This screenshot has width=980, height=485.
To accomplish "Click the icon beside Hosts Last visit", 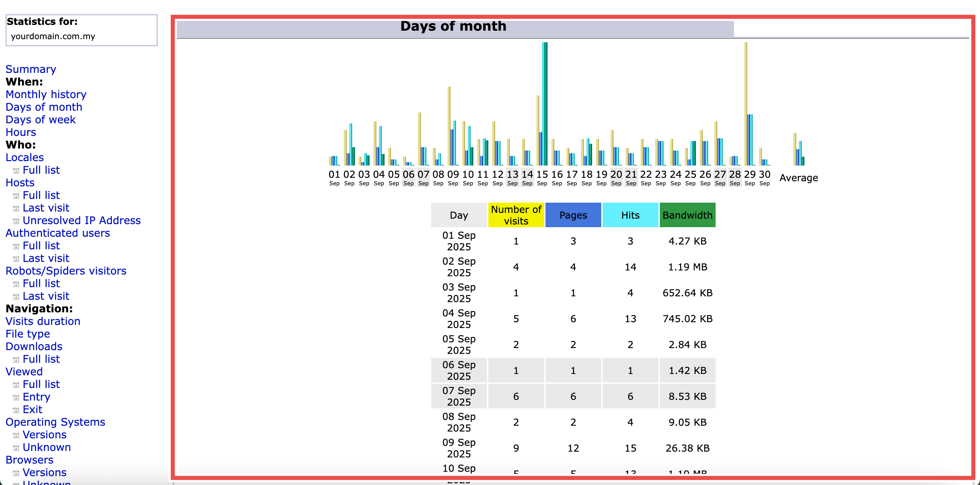I will pyautogui.click(x=16, y=209).
